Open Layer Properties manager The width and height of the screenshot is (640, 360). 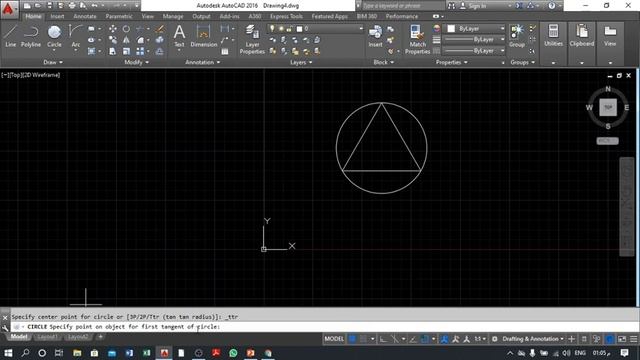tap(252, 40)
